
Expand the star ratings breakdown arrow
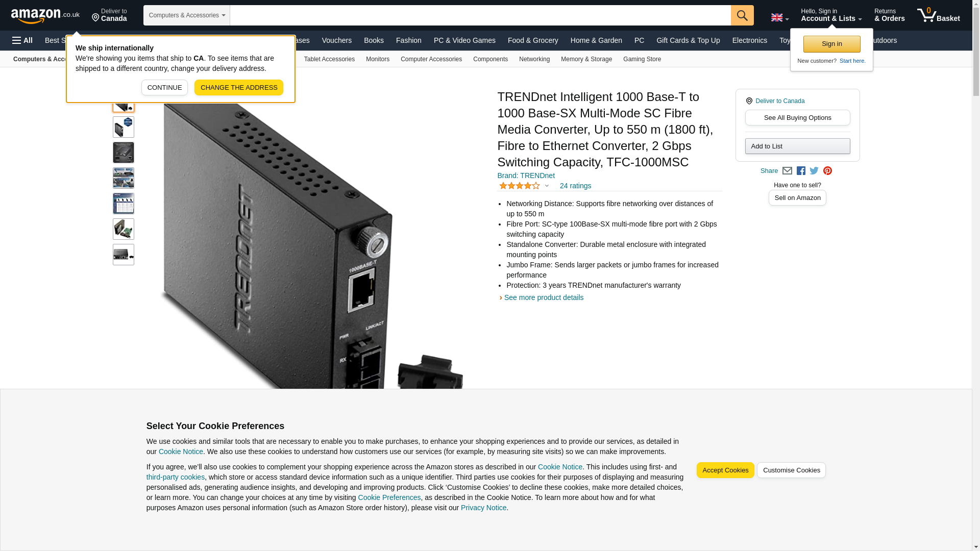pyautogui.click(x=547, y=186)
